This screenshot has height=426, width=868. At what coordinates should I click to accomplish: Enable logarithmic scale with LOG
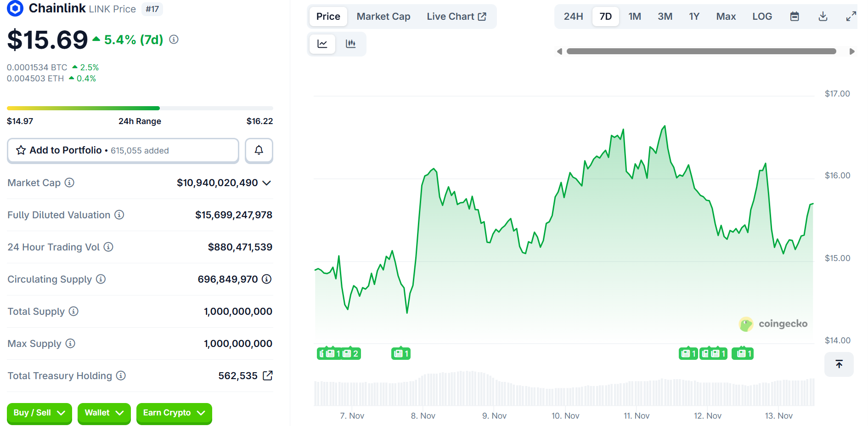[x=762, y=16]
